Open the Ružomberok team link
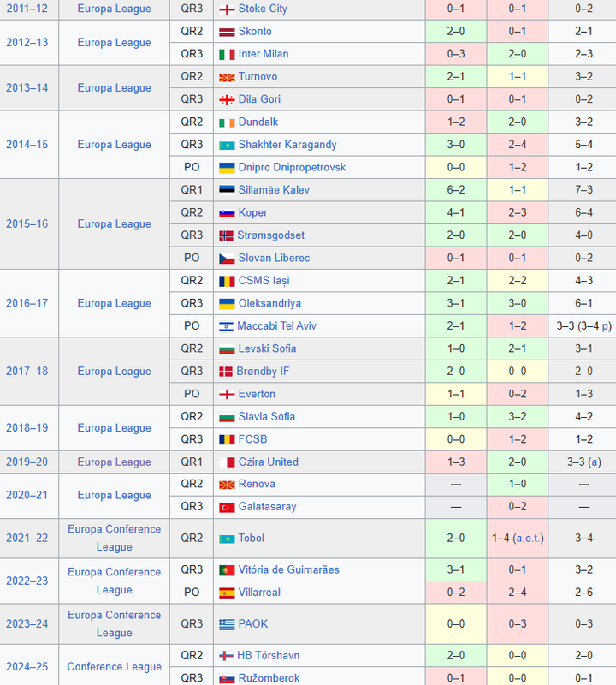This screenshot has height=685, width=616. [269, 678]
